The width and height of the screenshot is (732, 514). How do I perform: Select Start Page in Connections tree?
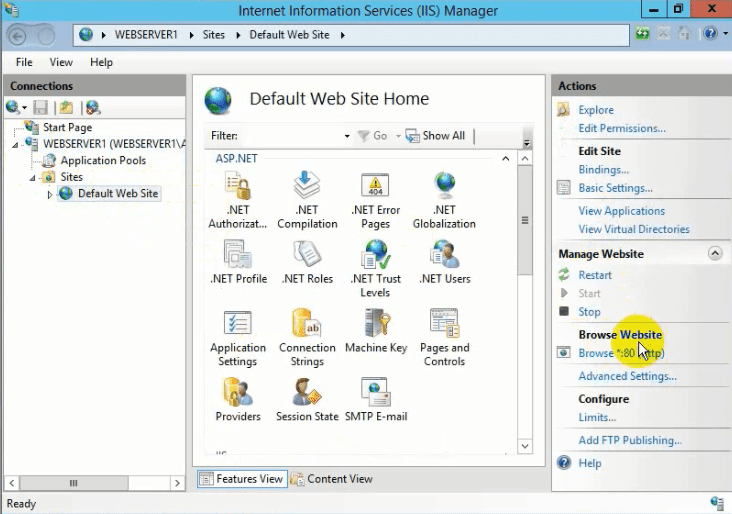tap(67, 127)
